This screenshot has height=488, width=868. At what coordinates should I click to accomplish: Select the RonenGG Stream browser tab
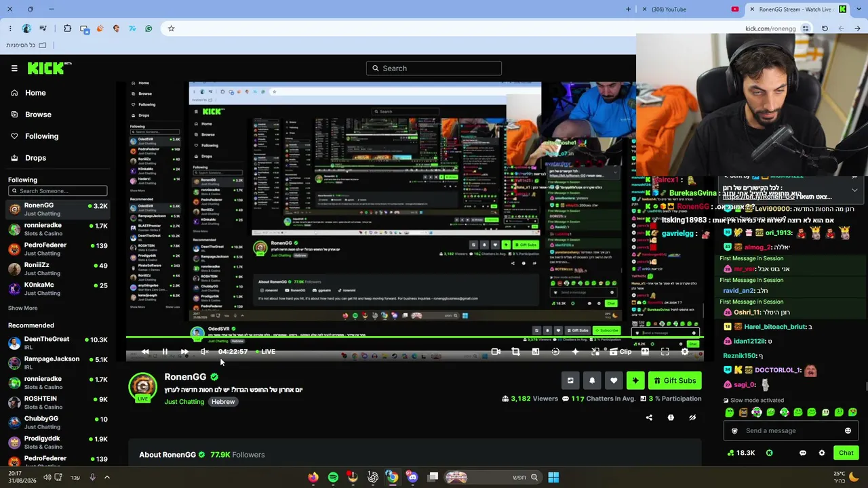(798, 9)
